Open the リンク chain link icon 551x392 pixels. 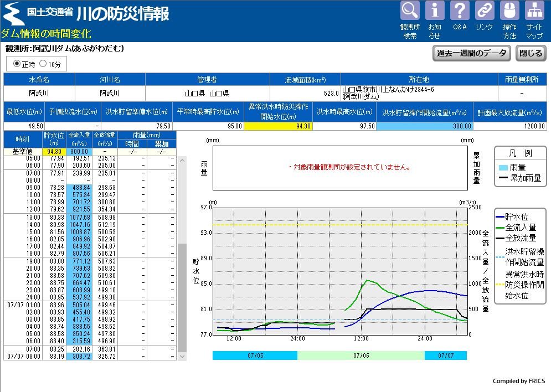coord(485,11)
